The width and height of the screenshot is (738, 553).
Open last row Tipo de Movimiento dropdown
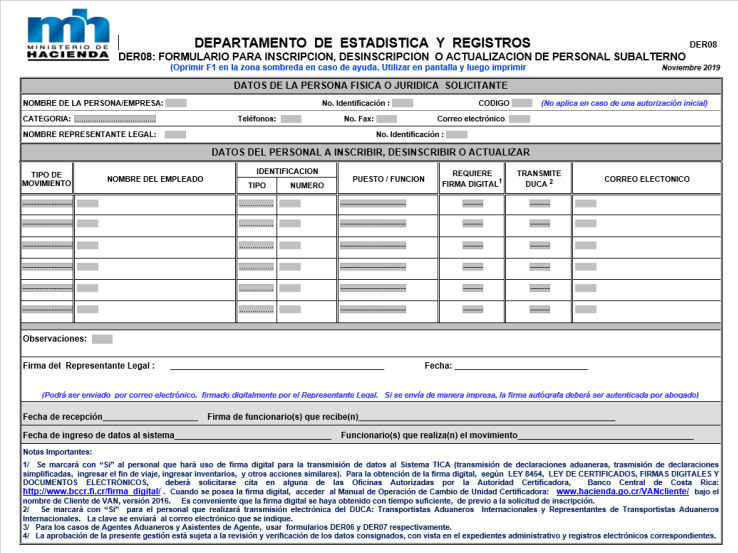click(x=46, y=309)
